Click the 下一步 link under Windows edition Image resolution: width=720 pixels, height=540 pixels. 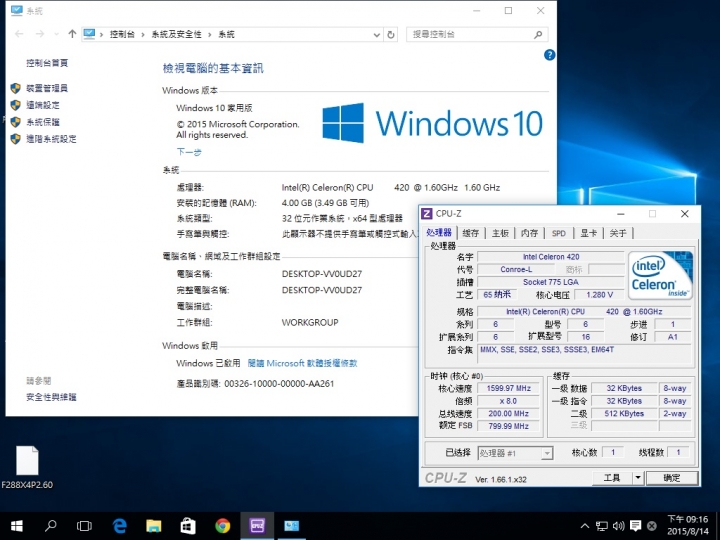[189, 152]
